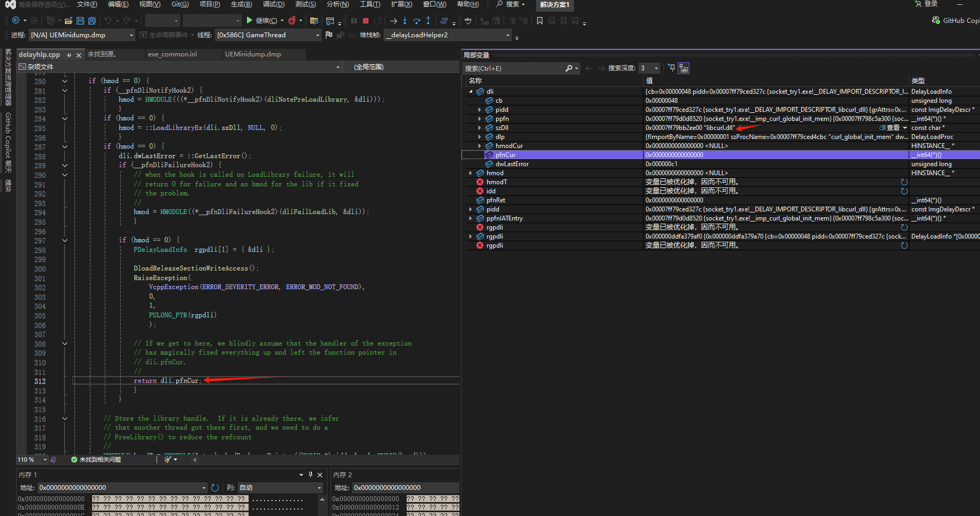
Task: Open the 调试(D) menu
Action: click(274, 4)
